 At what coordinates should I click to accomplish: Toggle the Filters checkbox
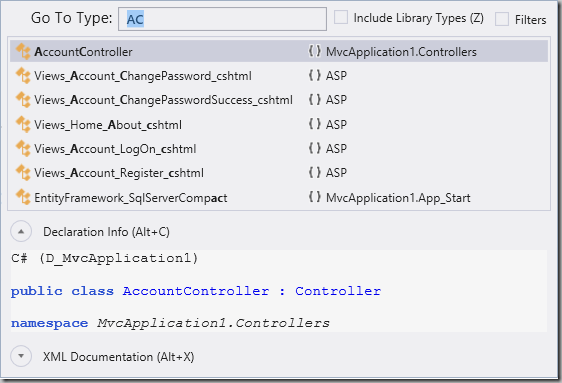tap(502, 19)
